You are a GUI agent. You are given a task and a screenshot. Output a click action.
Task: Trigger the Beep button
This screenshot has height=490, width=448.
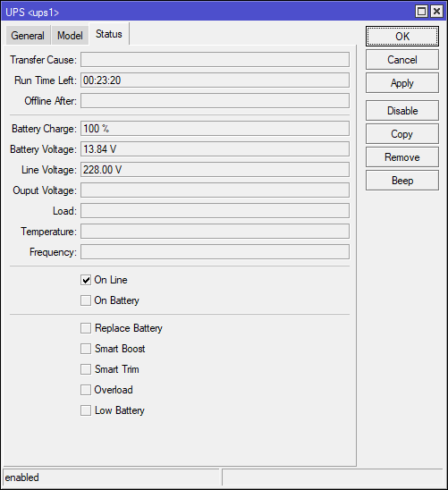click(x=402, y=181)
